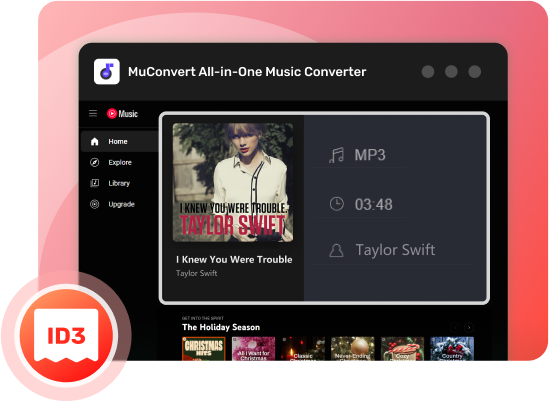Click the ID3 tag badge icon
The image size is (549, 402).
pyautogui.click(x=66, y=336)
